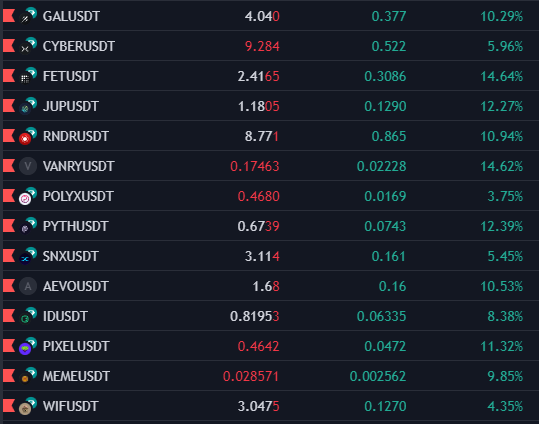Click the percent change 5.96%

tap(505, 46)
